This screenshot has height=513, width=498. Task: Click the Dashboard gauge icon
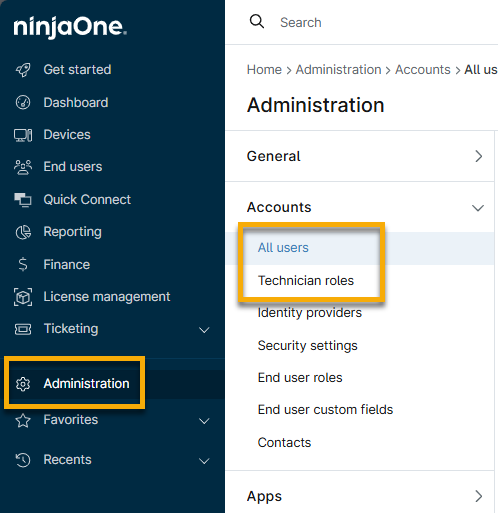(x=23, y=102)
